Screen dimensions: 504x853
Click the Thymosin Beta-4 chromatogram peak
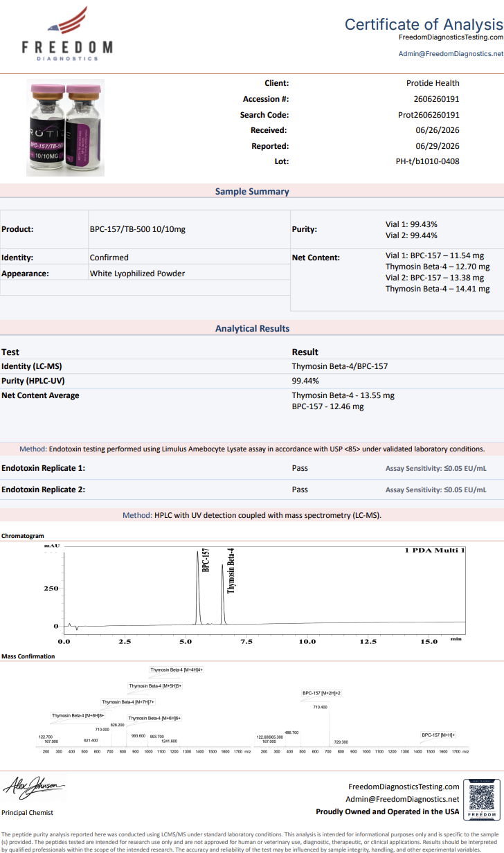coord(223,594)
